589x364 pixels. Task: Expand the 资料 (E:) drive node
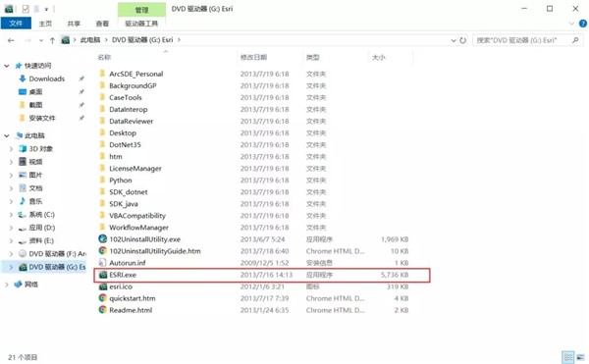[x=11, y=241]
